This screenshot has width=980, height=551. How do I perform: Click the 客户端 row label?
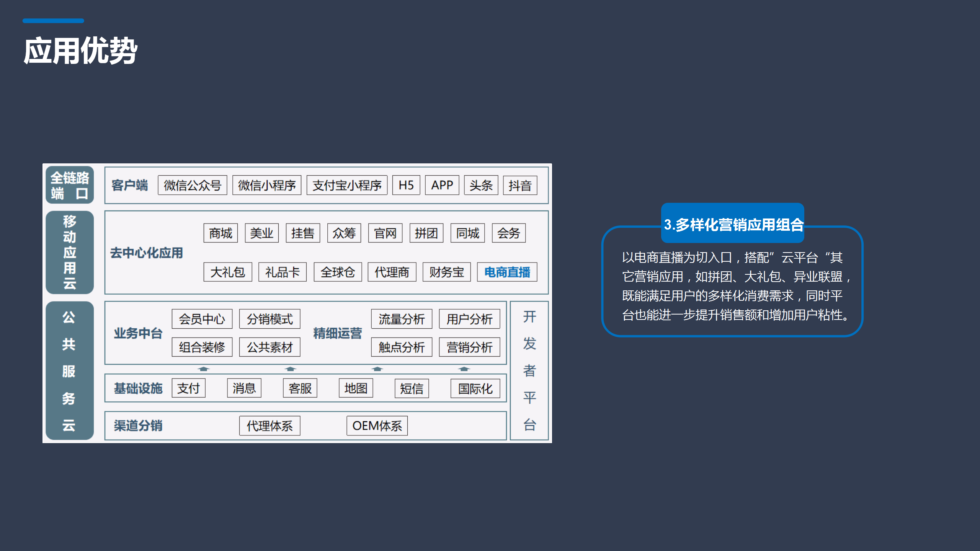(130, 185)
